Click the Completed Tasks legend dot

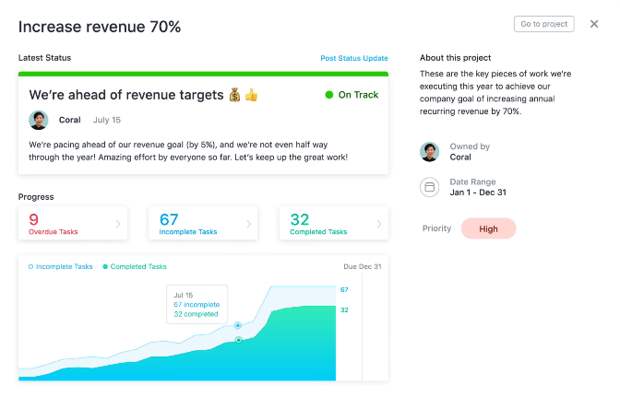tap(105, 267)
